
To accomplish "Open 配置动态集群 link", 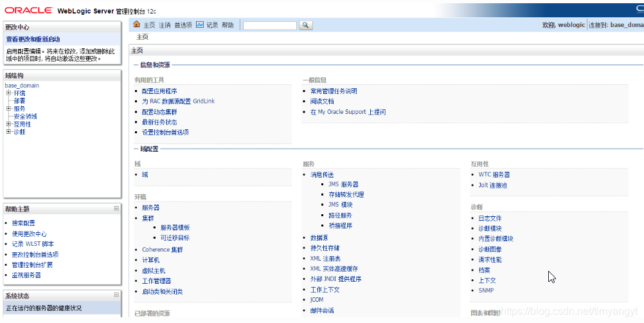I will (159, 112).
